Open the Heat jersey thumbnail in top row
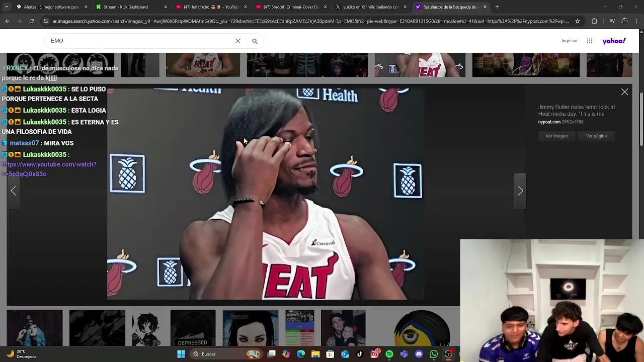 coord(203,65)
